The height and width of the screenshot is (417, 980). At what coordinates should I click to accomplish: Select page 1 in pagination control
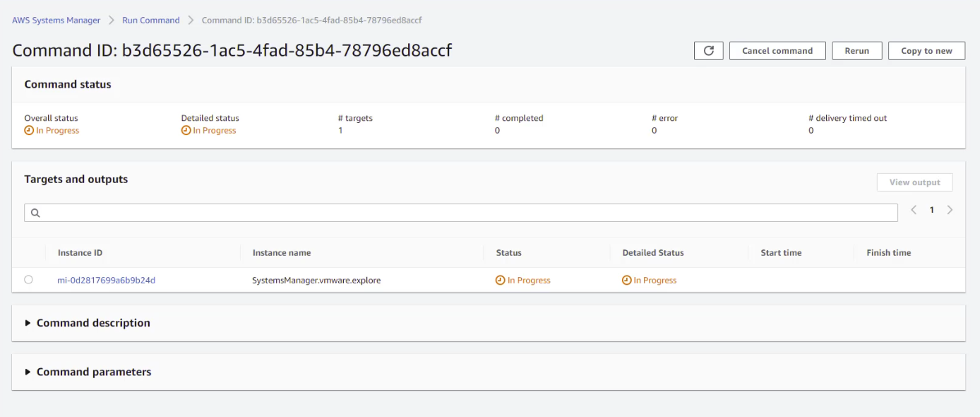pos(932,210)
